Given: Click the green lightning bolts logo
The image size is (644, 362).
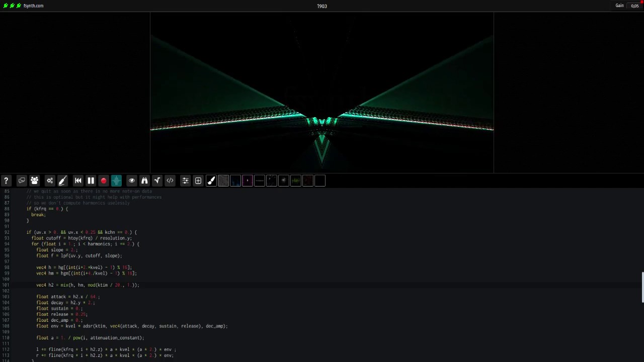Looking at the screenshot, I should coord(12,6).
